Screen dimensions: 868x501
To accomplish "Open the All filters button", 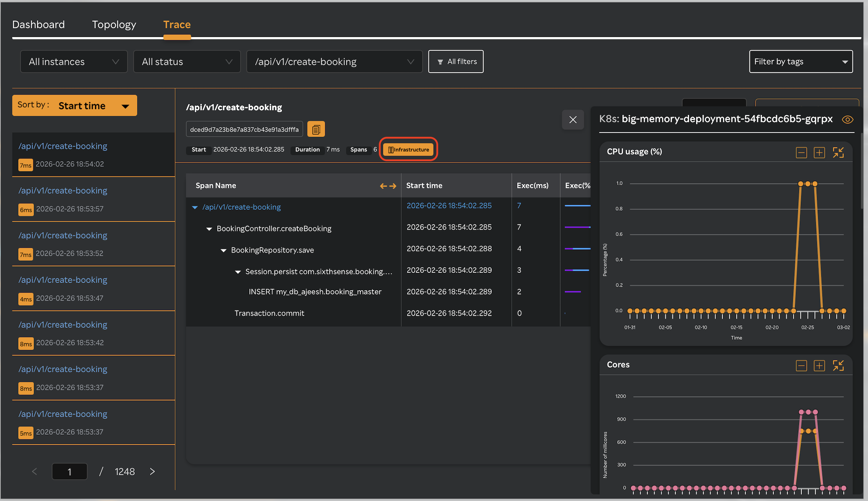I will (x=456, y=62).
